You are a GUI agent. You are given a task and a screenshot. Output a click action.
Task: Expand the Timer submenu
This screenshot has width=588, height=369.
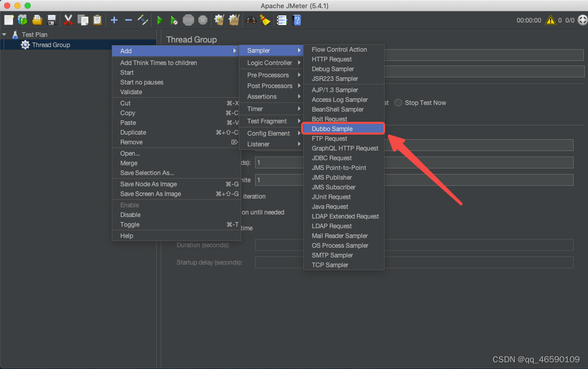[x=271, y=108]
